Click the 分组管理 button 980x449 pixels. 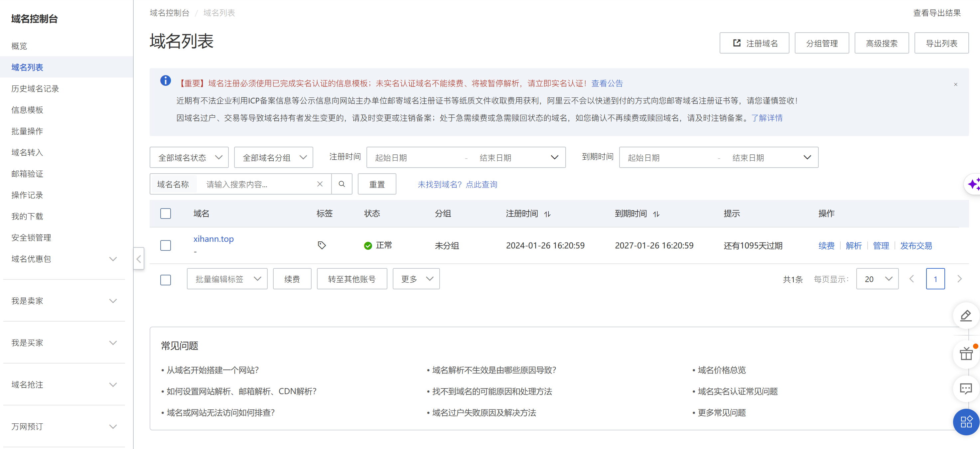tap(822, 43)
